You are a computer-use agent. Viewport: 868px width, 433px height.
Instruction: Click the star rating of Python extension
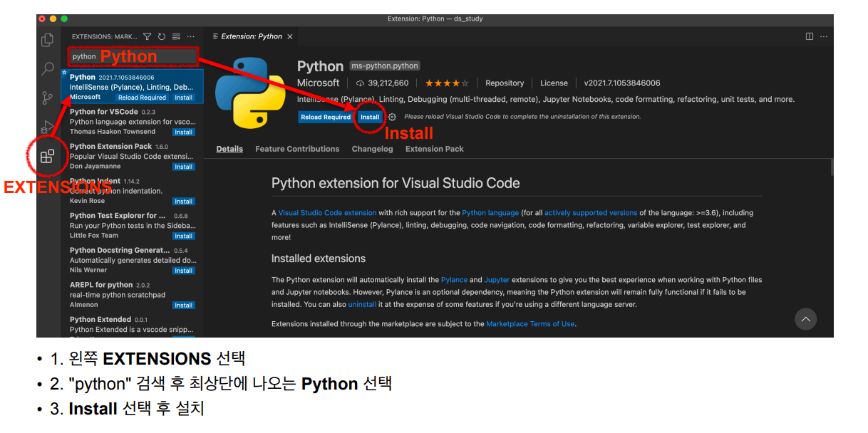pos(447,83)
